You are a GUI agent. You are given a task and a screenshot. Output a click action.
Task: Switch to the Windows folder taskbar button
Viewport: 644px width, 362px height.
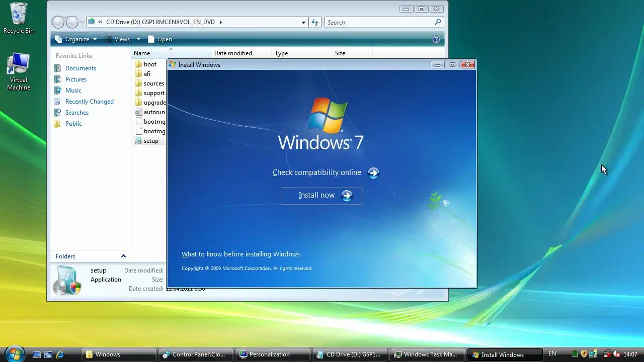coord(118,354)
